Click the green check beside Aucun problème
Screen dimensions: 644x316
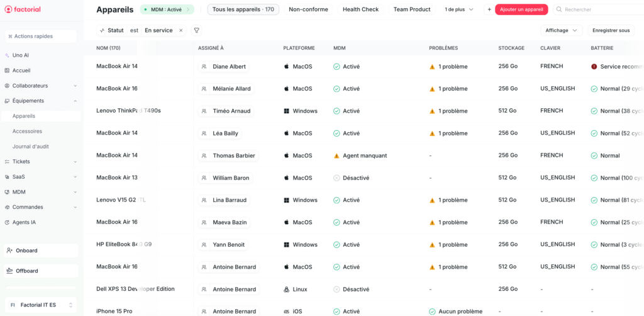pos(432,312)
